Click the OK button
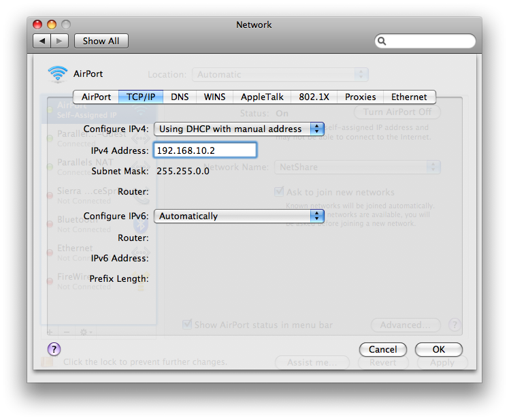This screenshot has width=509, height=420. coord(438,349)
